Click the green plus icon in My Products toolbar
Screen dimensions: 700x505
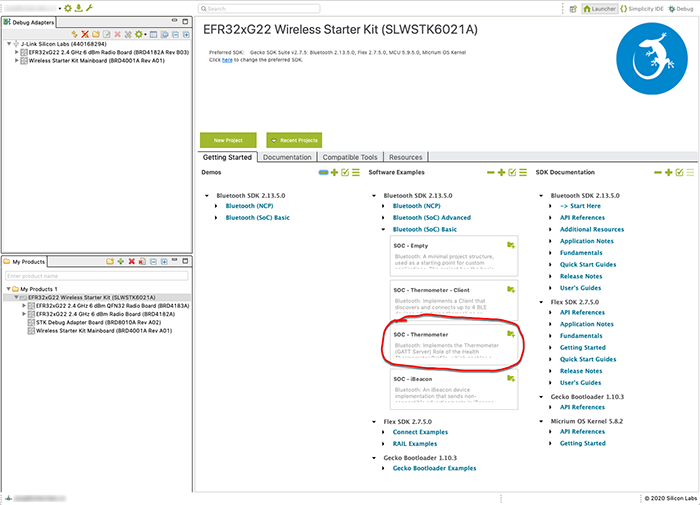tap(120, 262)
